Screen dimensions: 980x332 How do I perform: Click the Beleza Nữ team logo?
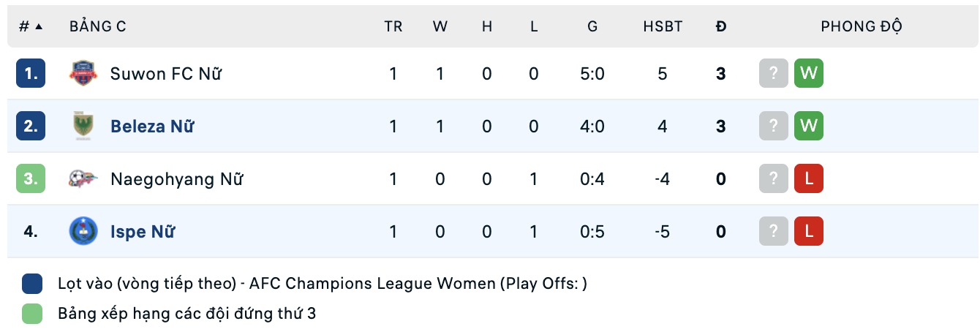click(83, 127)
